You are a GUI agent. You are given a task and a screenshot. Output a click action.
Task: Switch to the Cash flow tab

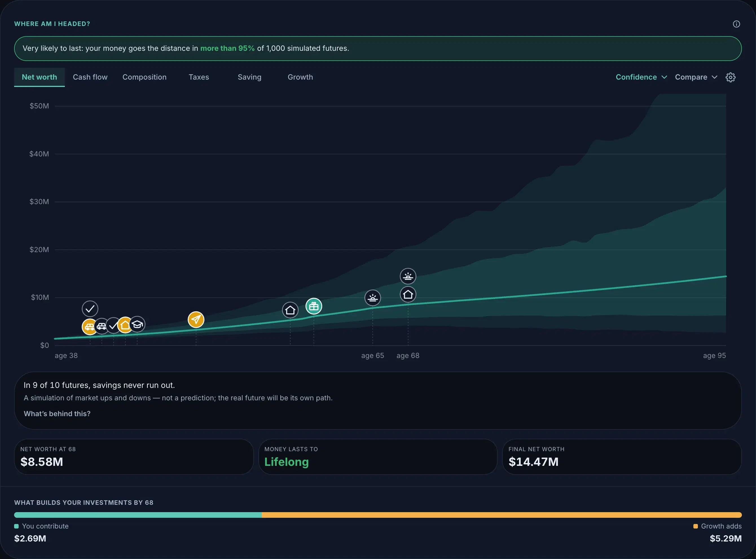tap(90, 77)
